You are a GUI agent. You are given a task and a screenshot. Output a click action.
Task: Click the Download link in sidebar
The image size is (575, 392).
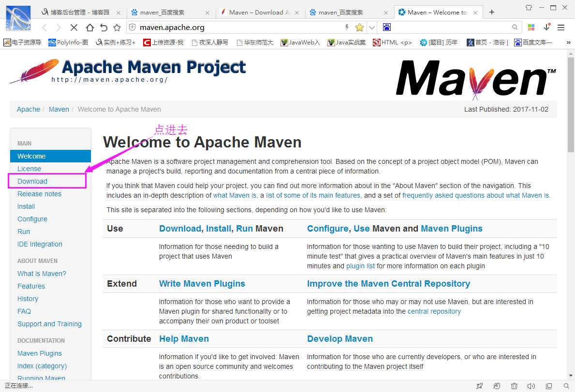[32, 181]
